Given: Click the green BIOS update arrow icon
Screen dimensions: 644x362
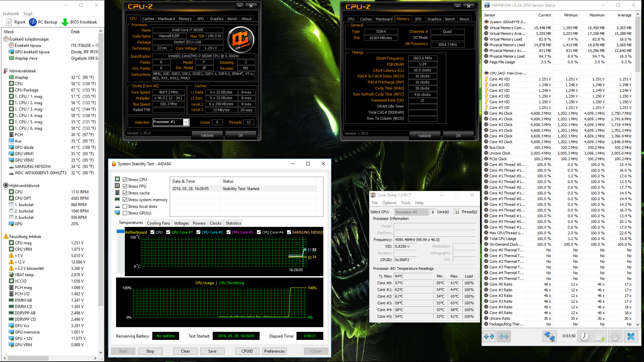Looking at the screenshot, I should (65, 22).
